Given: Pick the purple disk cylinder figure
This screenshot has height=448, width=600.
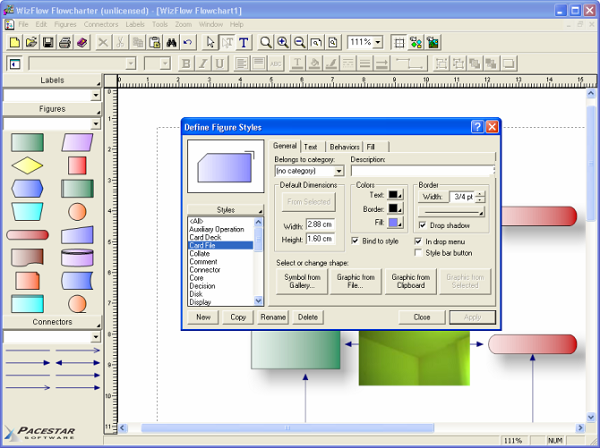Looking at the screenshot, I should tap(77, 258).
